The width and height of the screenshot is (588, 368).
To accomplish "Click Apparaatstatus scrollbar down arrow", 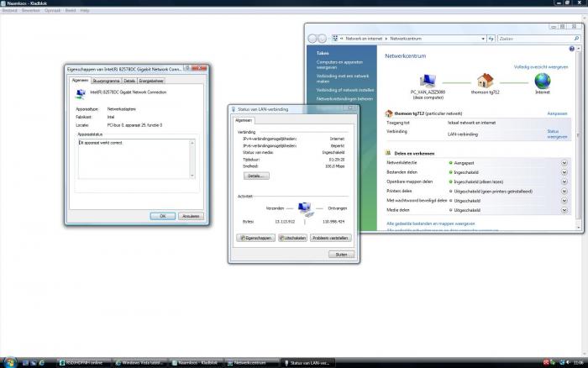I will click(192, 176).
